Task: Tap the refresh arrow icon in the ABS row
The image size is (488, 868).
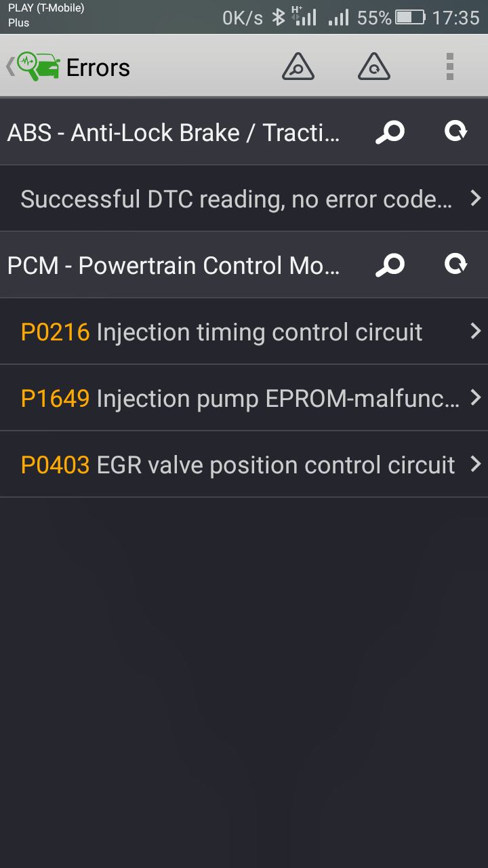Action: pos(455,132)
